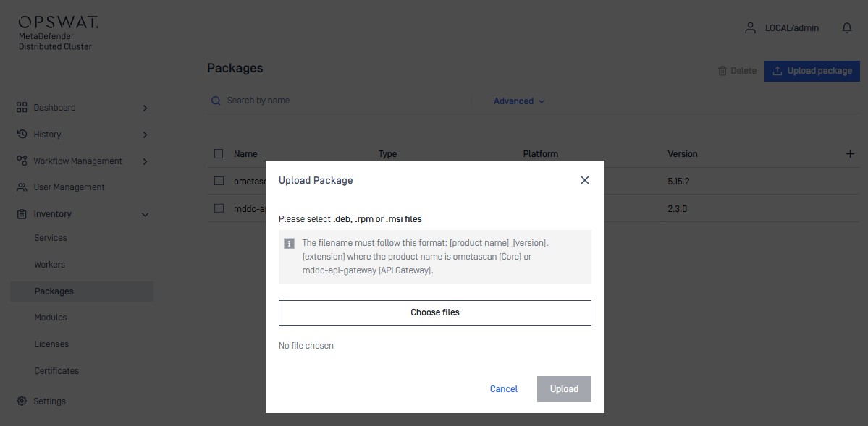Expand the Advanced search dropdown
The height and width of the screenshot is (426, 868).
[x=519, y=101]
